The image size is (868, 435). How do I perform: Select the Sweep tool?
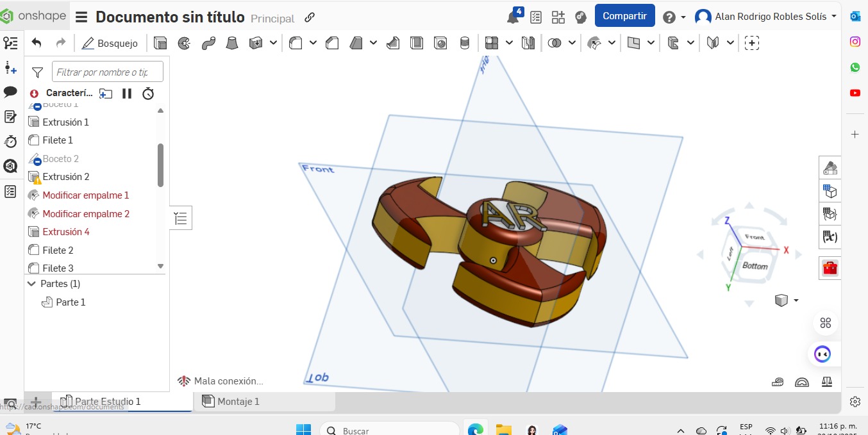tap(208, 43)
